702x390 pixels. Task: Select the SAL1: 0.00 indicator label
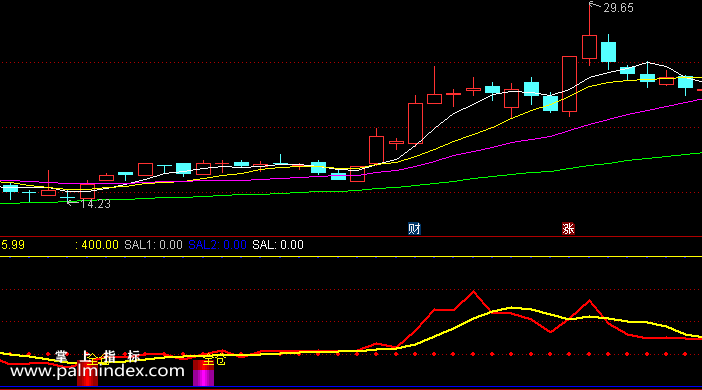(153, 245)
